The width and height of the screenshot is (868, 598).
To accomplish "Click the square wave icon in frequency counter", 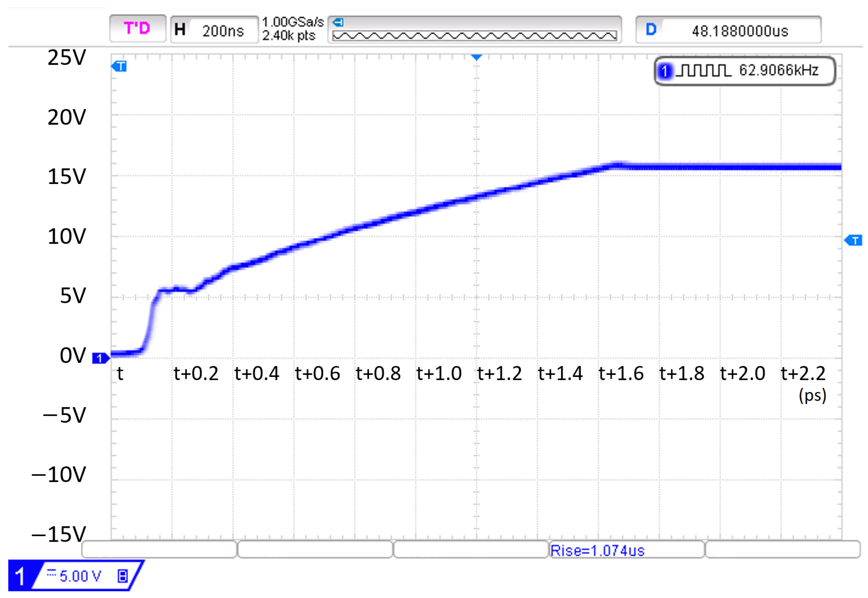I will click(703, 70).
